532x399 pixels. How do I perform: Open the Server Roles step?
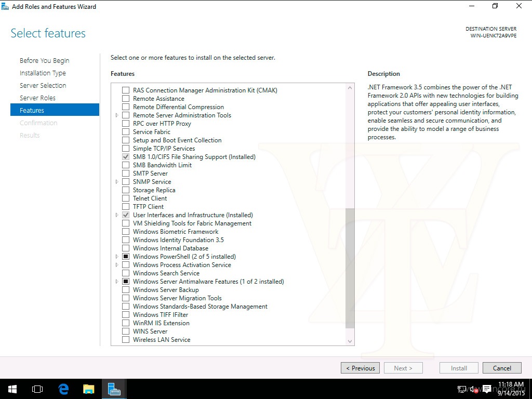(x=37, y=98)
